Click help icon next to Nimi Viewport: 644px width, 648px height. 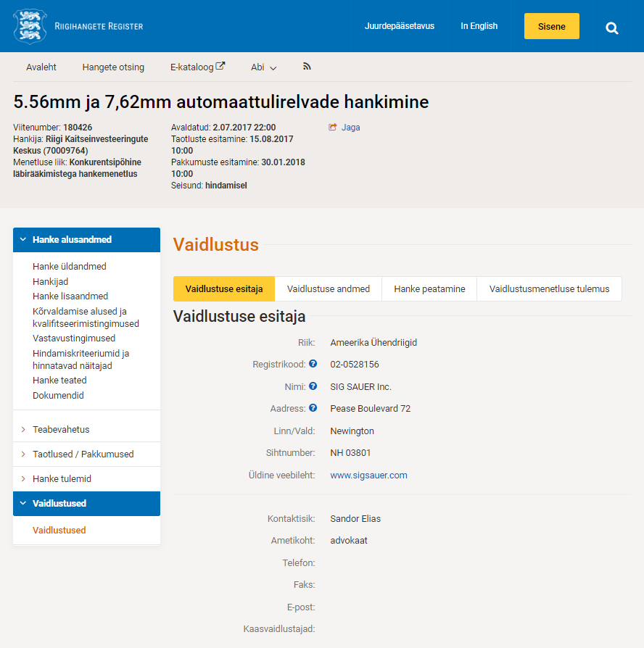pyautogui.click(x=313, y=386)
